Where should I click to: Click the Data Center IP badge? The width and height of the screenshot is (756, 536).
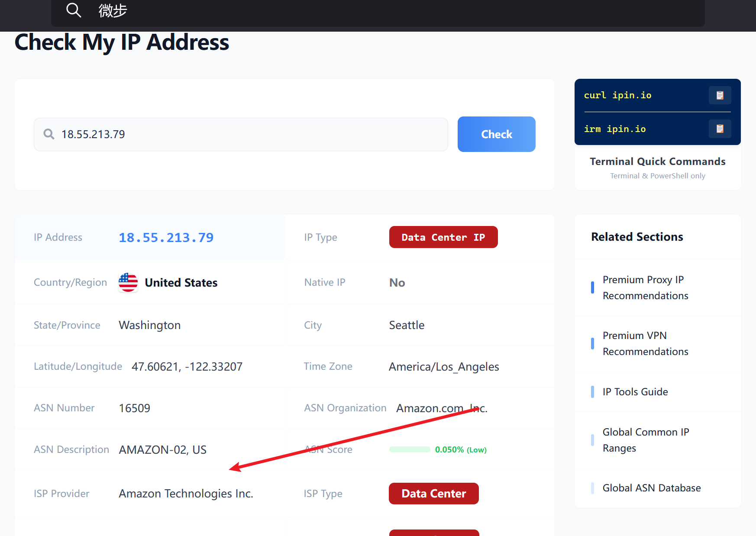pyautogui.click(x=443, y=237)
